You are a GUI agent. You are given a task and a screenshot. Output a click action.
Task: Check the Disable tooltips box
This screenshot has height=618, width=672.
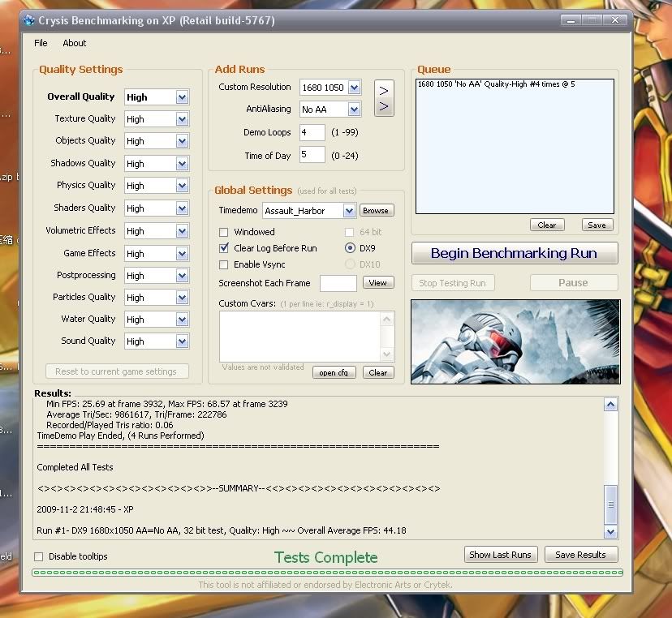click(x=39, y=556)
